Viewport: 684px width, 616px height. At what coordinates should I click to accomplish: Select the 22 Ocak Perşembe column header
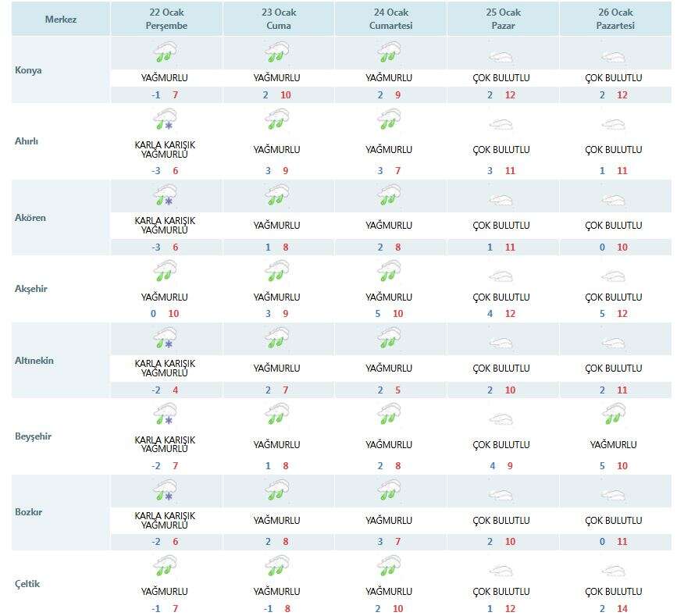166,19
